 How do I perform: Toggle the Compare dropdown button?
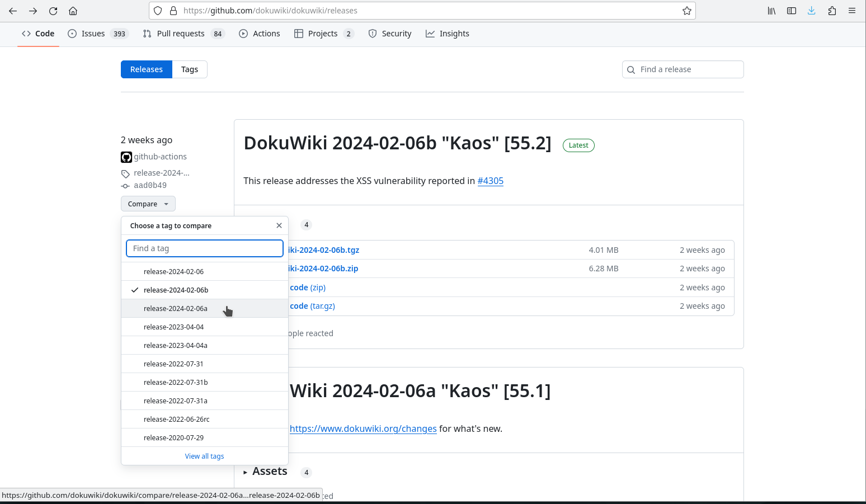(x=148, y=204)
